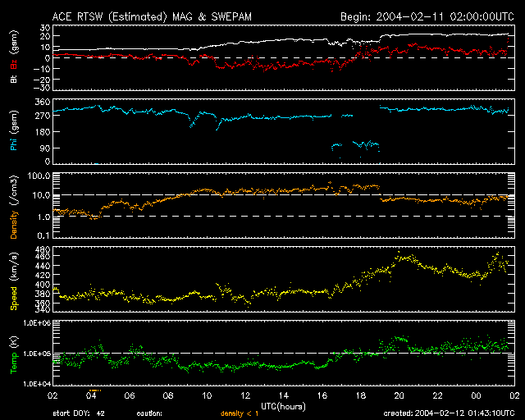The image size is (525, 420).
Task: Select the "400" tick on the Speed axis
Action: 43,285
